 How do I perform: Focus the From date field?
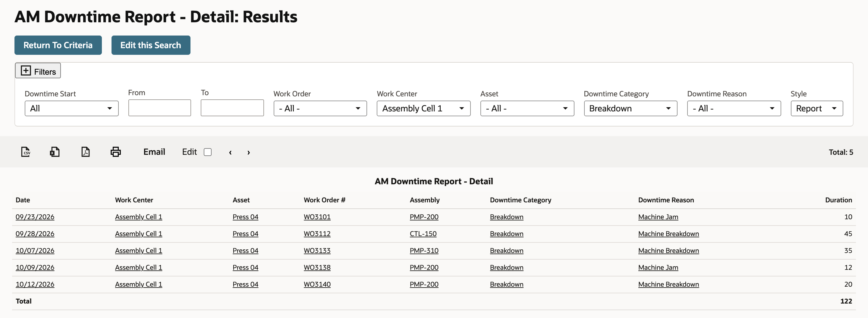pos(159,108)
